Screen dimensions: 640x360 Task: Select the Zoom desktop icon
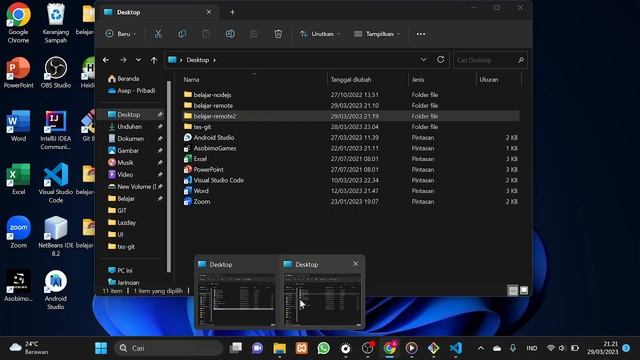pyautogui.click(x=18, y=232)
